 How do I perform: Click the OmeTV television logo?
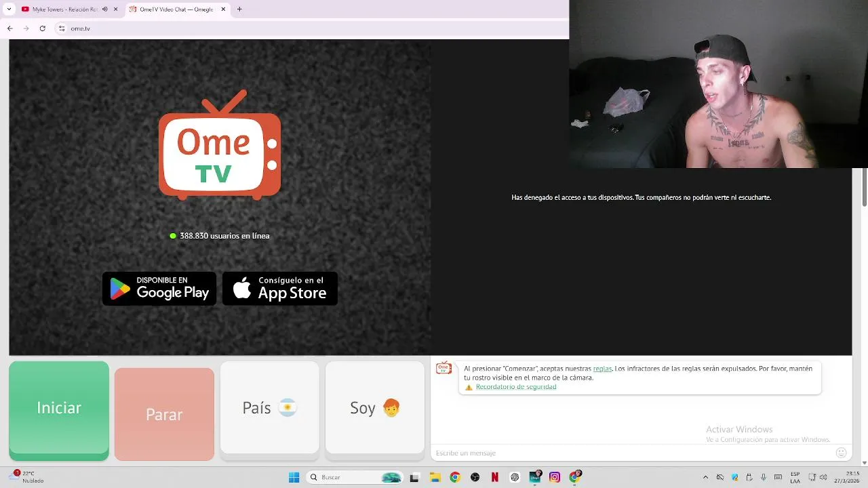coord(220,144)
